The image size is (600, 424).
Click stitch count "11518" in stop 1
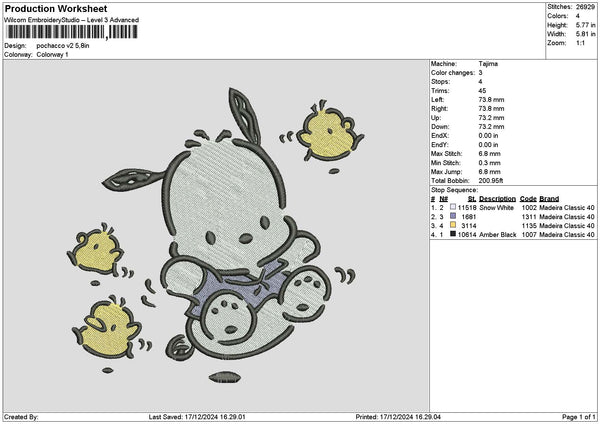(x=467, y=208)
